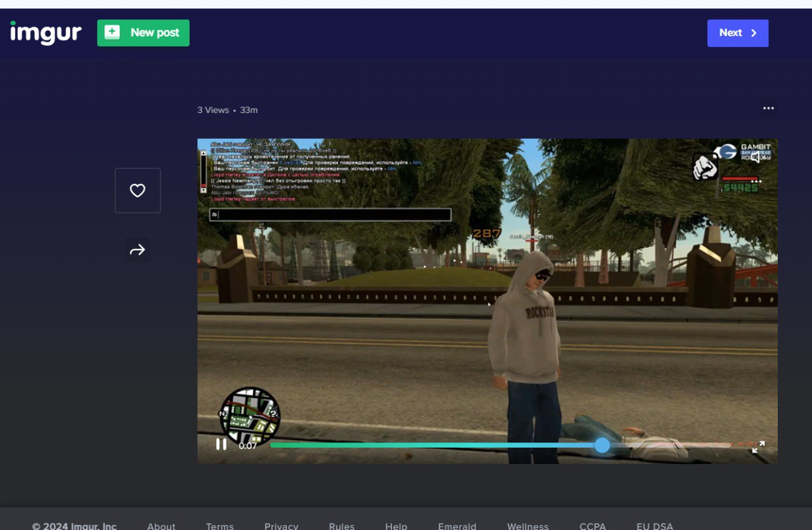Open the post options three-dot menu
Screen dimensions: 812x530
[x=768, y=108]
